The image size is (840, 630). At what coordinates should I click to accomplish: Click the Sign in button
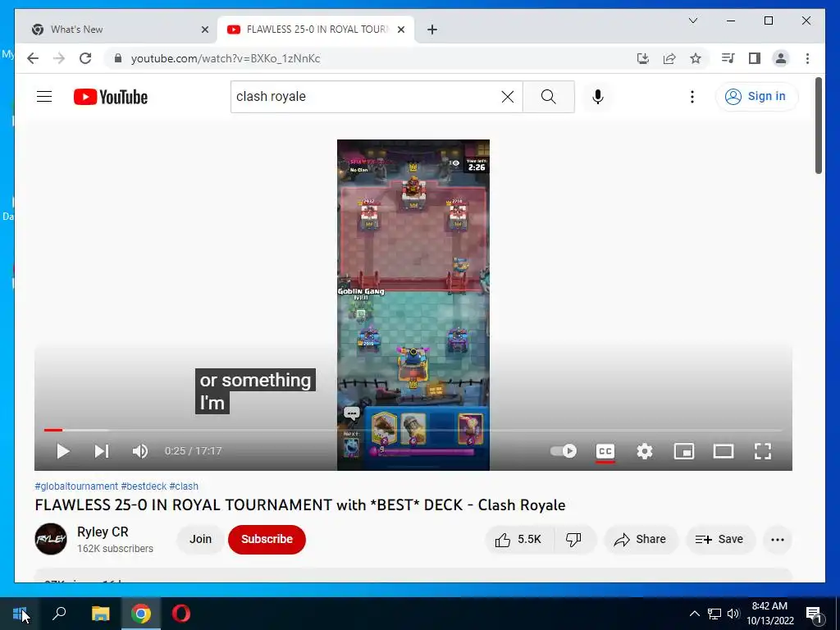coord(756,97)
